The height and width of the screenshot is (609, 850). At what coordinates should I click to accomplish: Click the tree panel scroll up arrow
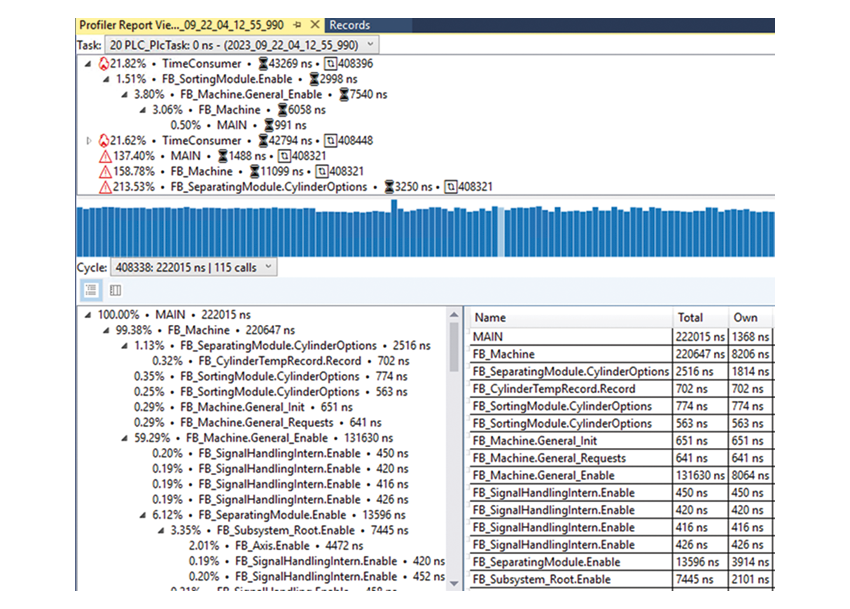pos(454,315)
